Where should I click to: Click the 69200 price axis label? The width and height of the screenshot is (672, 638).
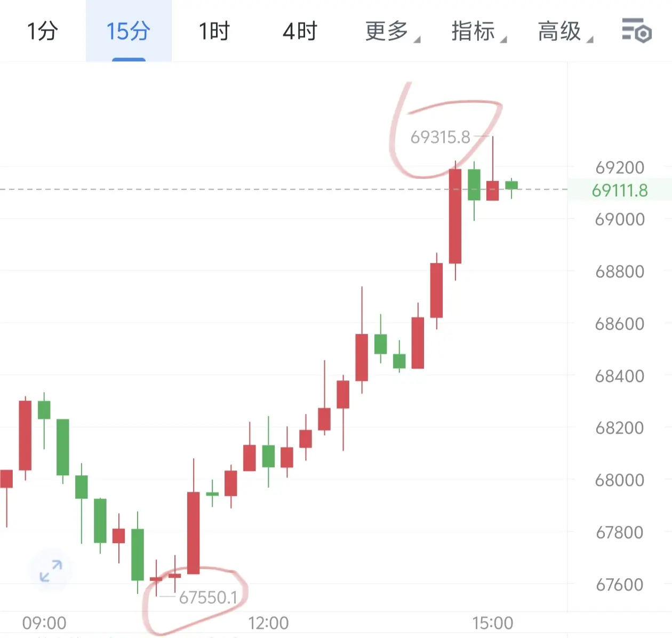pyautogui.click(x=620, y=168)
